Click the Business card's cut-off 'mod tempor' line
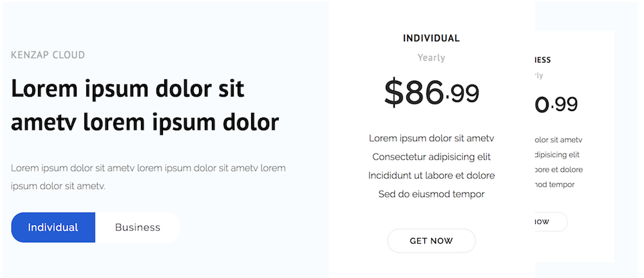This screenshot has width=644, height=278. click(554, 184)
